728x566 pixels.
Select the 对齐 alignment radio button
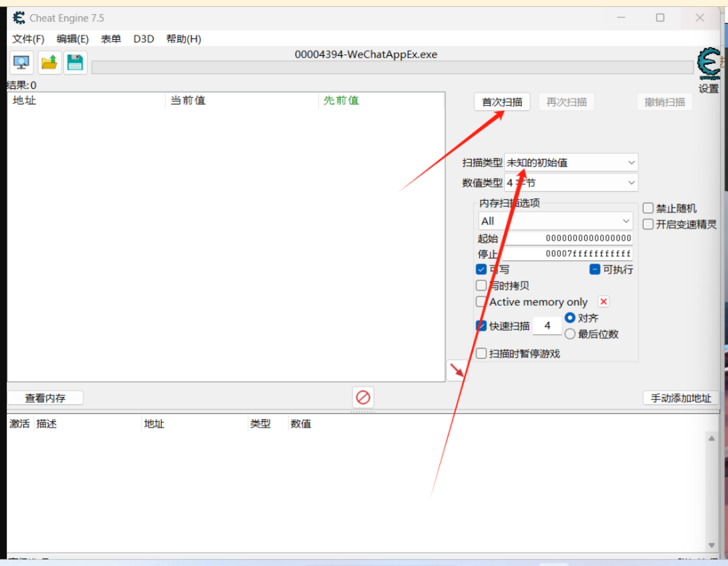(570, 318)
